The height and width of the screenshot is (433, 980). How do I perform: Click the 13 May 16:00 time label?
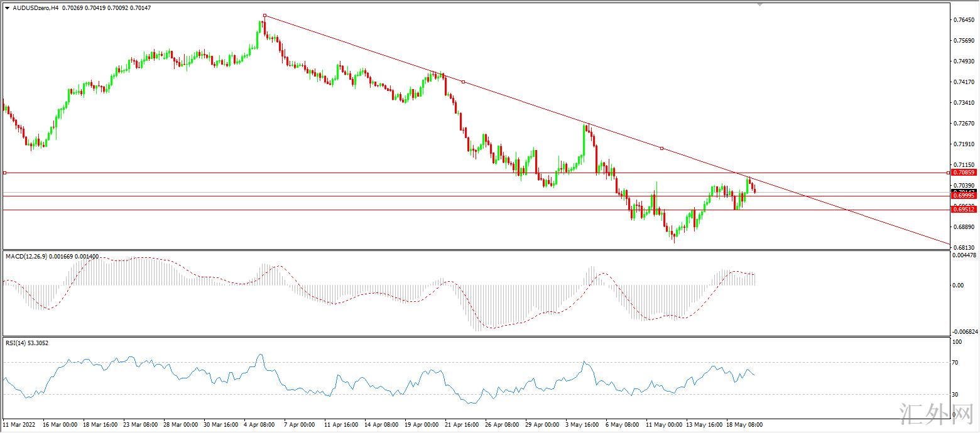click(x=704, y=425)
